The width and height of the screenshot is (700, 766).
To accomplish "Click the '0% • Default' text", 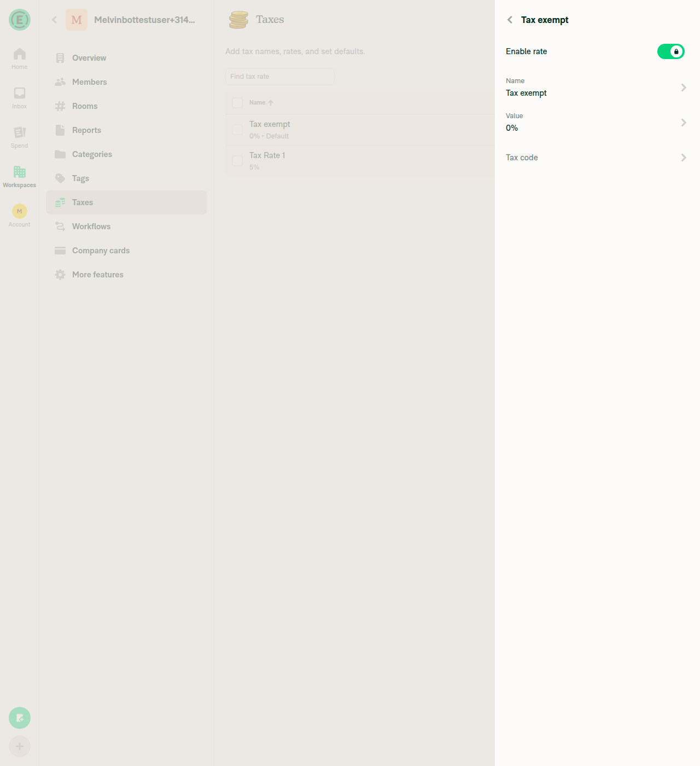I will (x=269, y=136).
